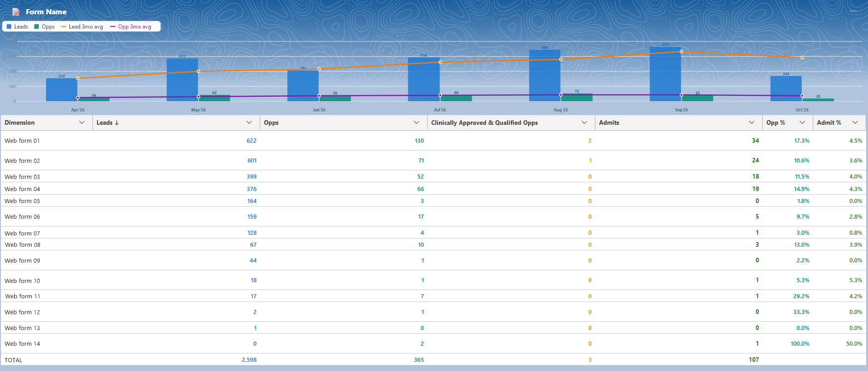Open the Opp % column dropdown chevron
868x371 pixels.
(x=802, y=122)
